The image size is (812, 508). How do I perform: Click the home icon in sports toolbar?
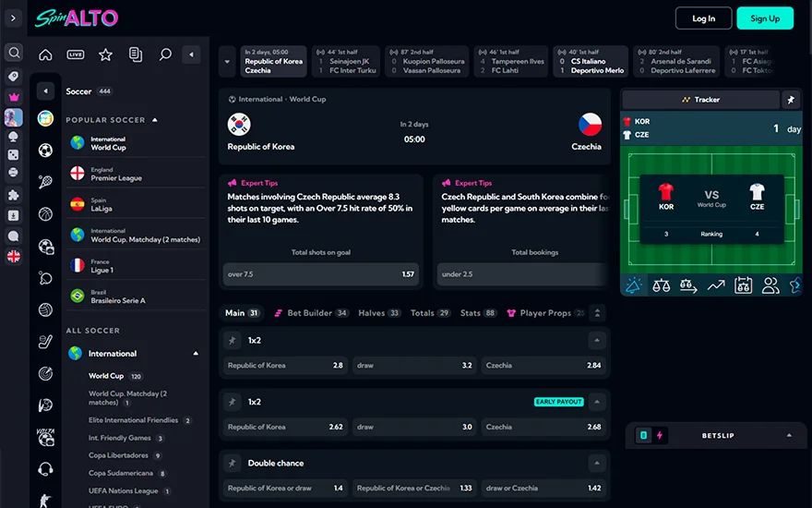pyautogui.click(x=45, y=54)
